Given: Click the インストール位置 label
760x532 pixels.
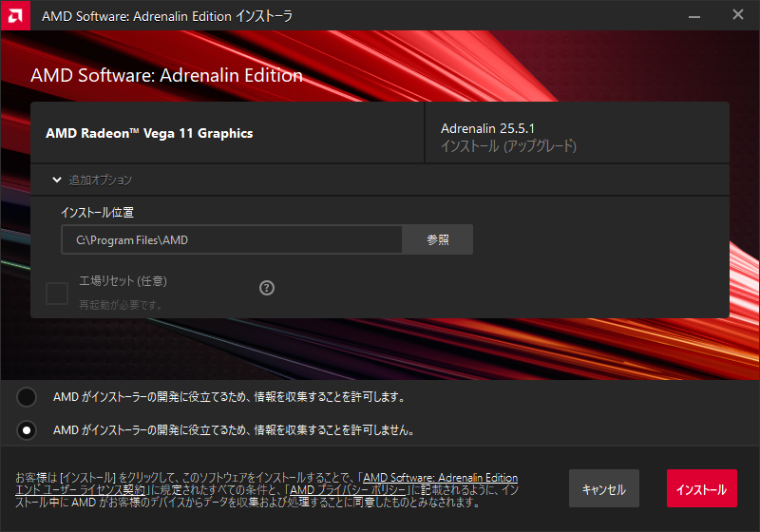Looking at the screenshot, I should point(97,212).
